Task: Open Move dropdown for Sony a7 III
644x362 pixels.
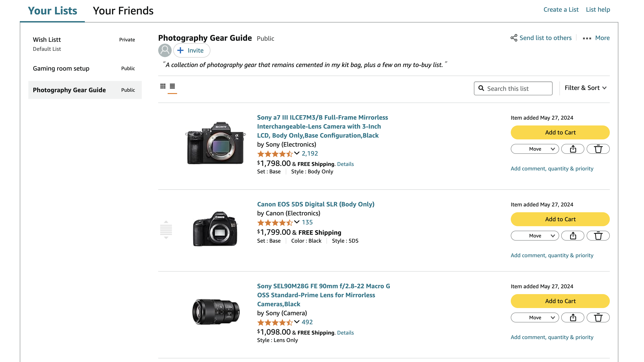Action: [535, 149]
